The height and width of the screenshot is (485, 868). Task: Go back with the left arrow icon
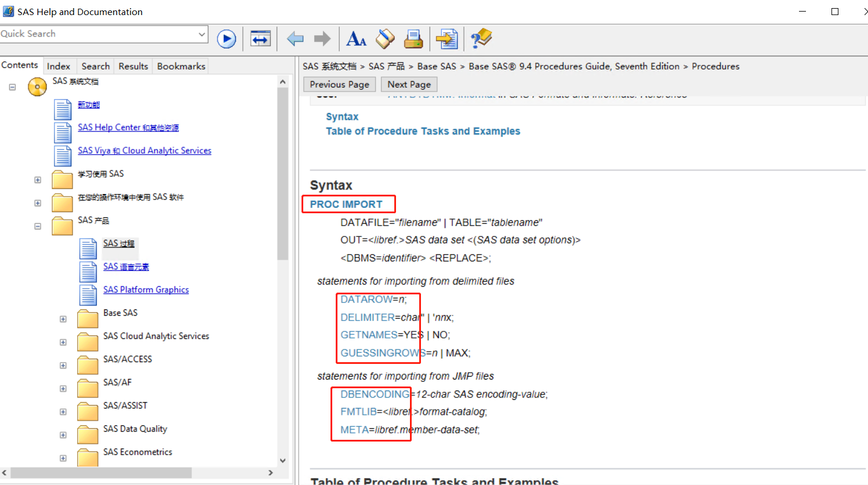(295, 39)
